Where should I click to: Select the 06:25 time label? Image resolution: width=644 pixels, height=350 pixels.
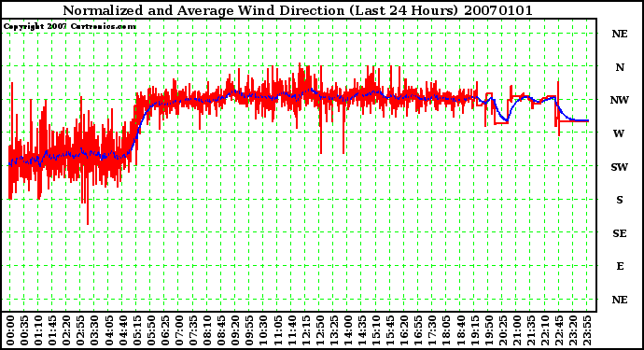(x=165, y=330)
